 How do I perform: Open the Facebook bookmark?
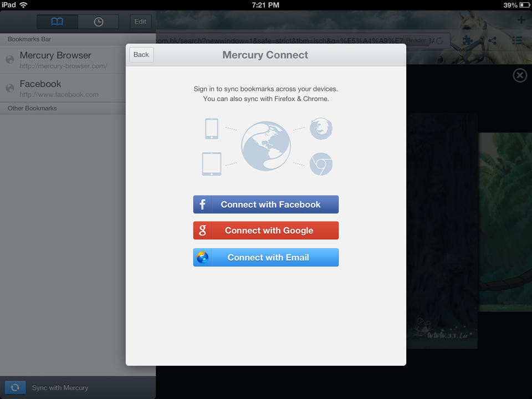(63, 88)
